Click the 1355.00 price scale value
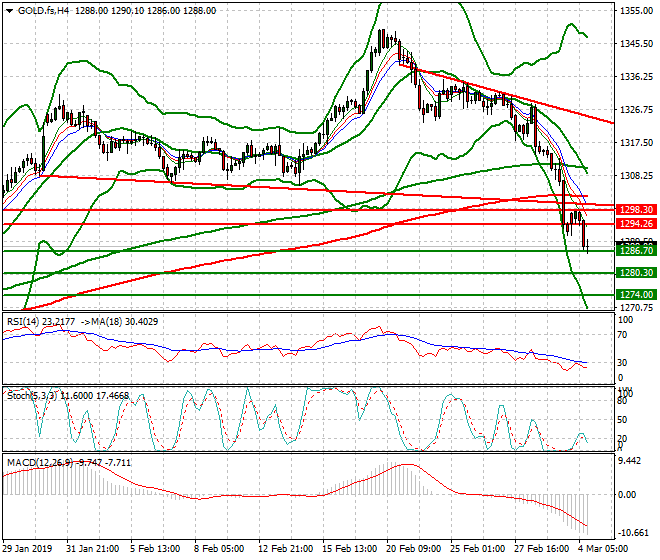660x560 pixels. tap(636, 11)
